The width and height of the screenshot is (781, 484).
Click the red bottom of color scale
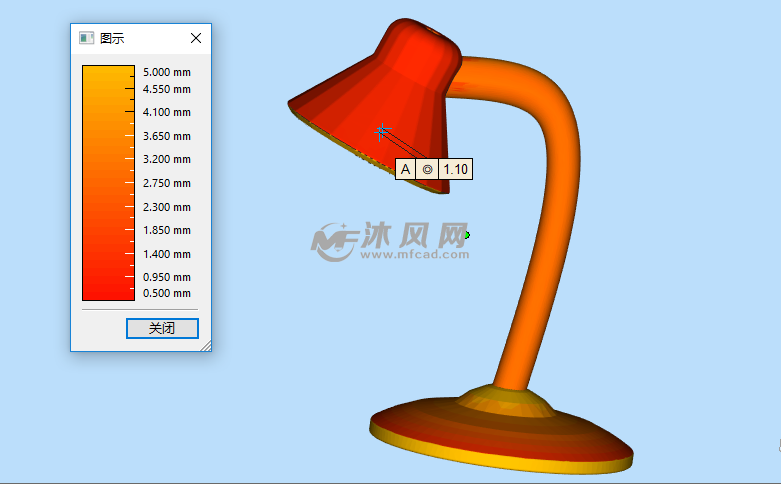[108, 292]
